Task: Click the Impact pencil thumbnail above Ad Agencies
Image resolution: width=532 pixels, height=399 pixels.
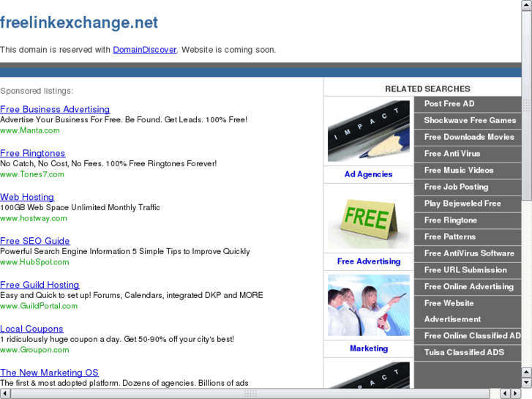Action: point(369,131)
